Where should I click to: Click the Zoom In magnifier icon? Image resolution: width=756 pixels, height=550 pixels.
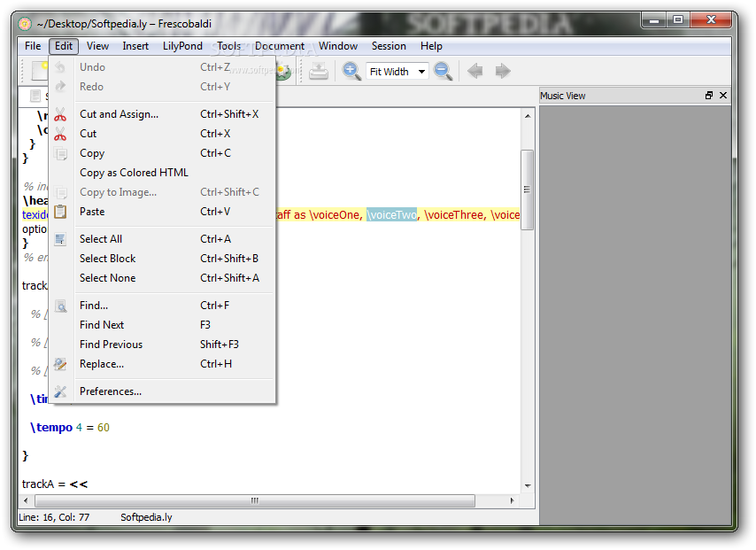click(351, 71)
